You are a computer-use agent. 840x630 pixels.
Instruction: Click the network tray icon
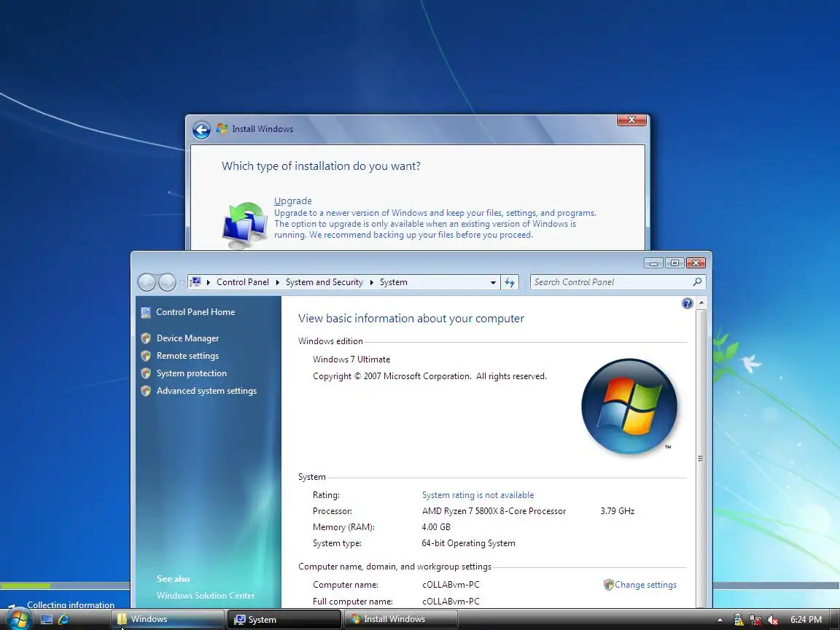pos(755,620)
